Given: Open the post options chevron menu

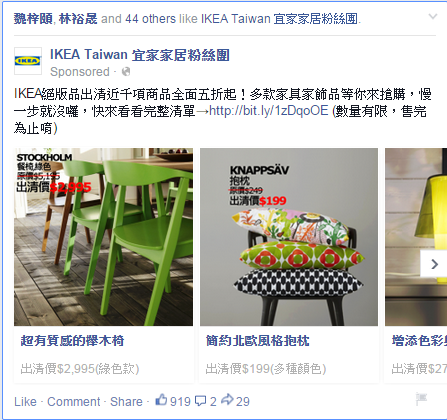Looking at the screenshot, I should (x=432, y=16).
